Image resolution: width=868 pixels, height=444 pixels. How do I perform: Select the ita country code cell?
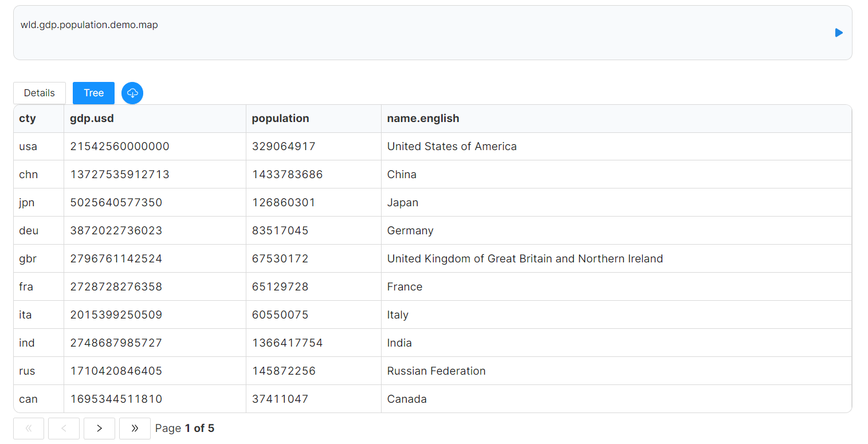tap(38, 315)
